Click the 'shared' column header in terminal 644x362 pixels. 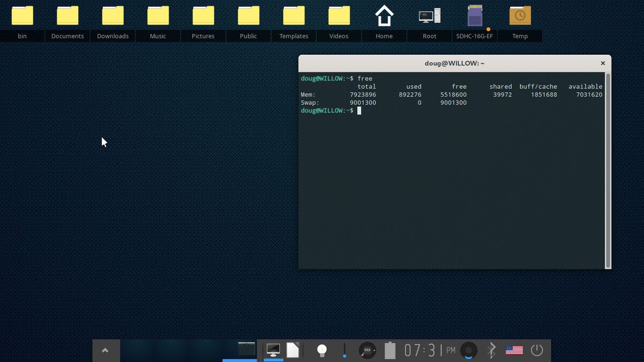pos(501,86)
